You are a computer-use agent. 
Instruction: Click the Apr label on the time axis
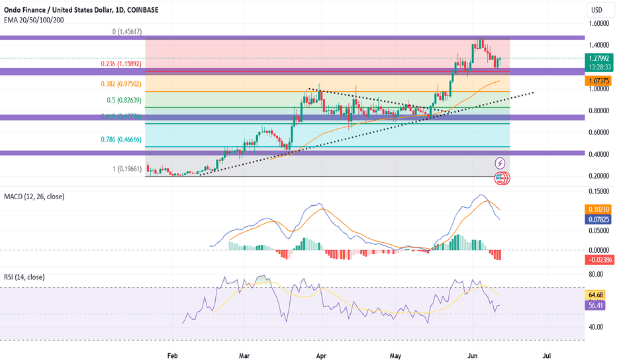321,356
